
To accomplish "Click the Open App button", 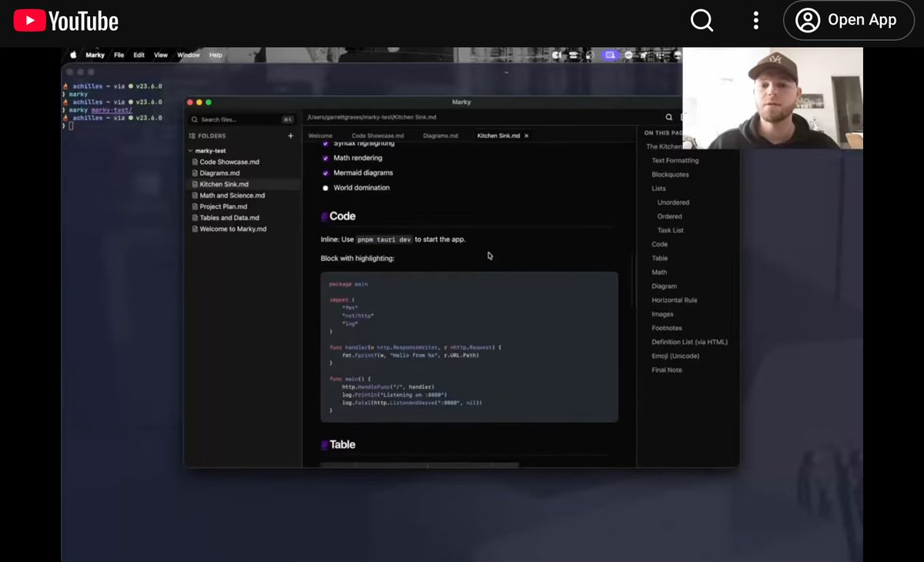I will [849, 21].
